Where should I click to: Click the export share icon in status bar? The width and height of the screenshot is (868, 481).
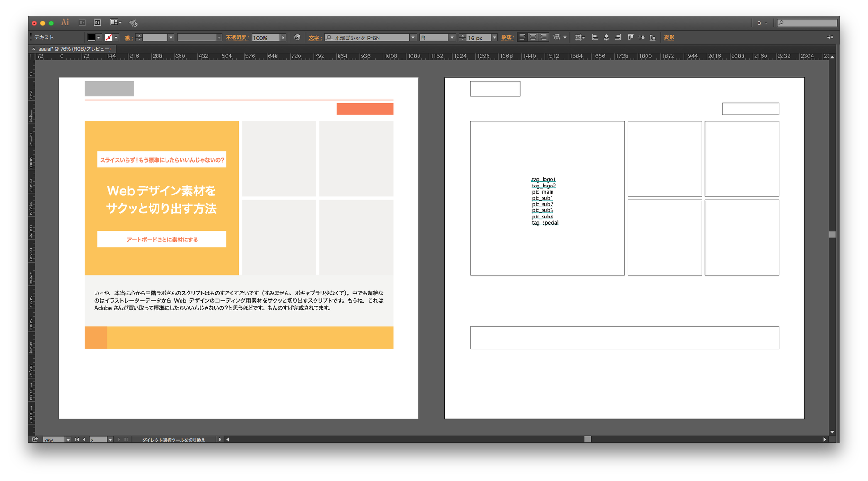pyautogui.click(x=35, y=440)
